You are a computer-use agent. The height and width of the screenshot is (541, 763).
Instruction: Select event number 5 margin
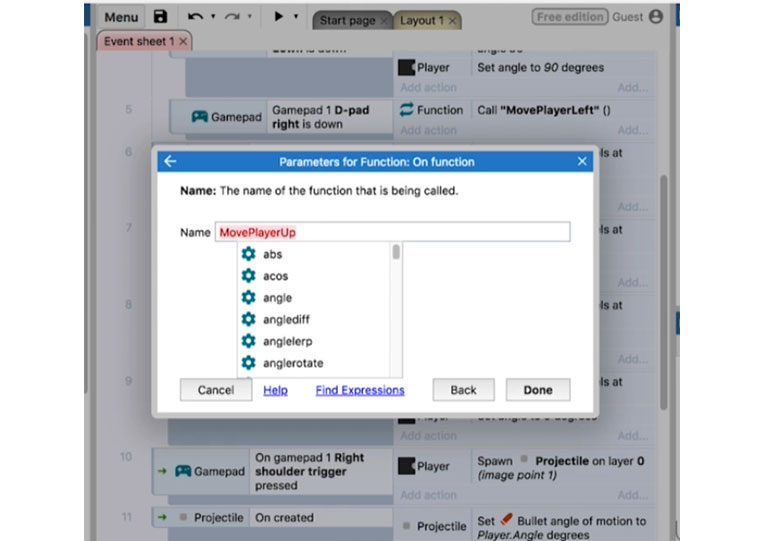[x=128, y=109]
